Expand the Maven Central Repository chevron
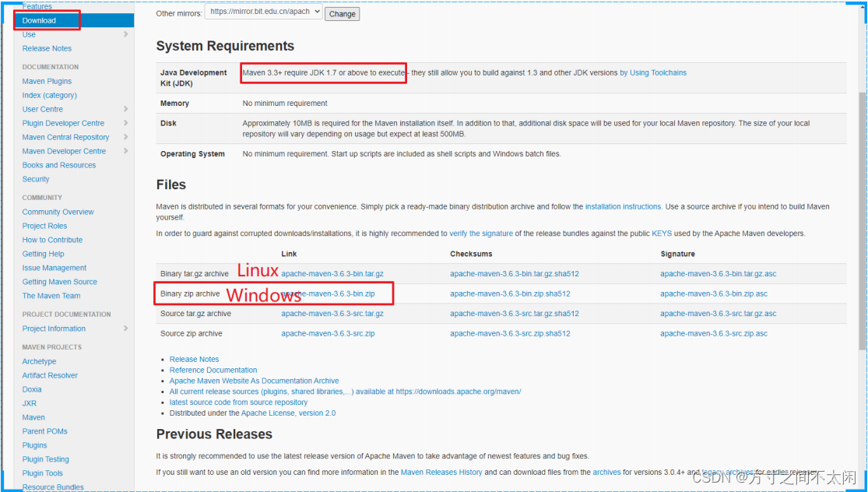 (x=125, y=137)
